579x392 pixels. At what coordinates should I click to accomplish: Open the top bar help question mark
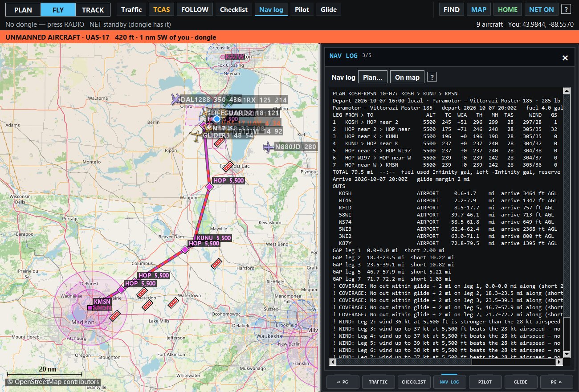click(566, 9)
